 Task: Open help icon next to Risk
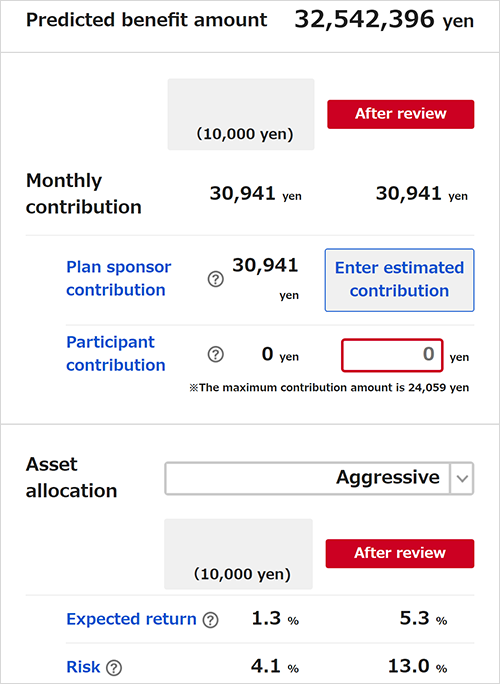[114, 667]
